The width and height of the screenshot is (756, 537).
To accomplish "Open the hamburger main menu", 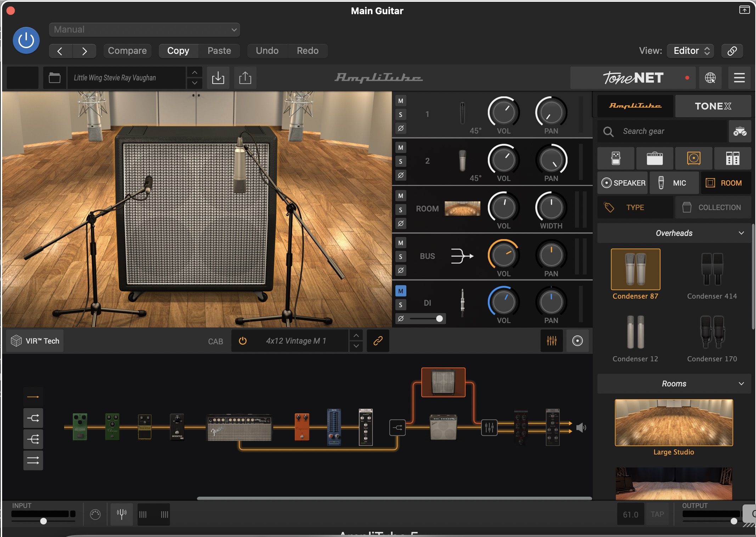I will (x=739, y=78).
